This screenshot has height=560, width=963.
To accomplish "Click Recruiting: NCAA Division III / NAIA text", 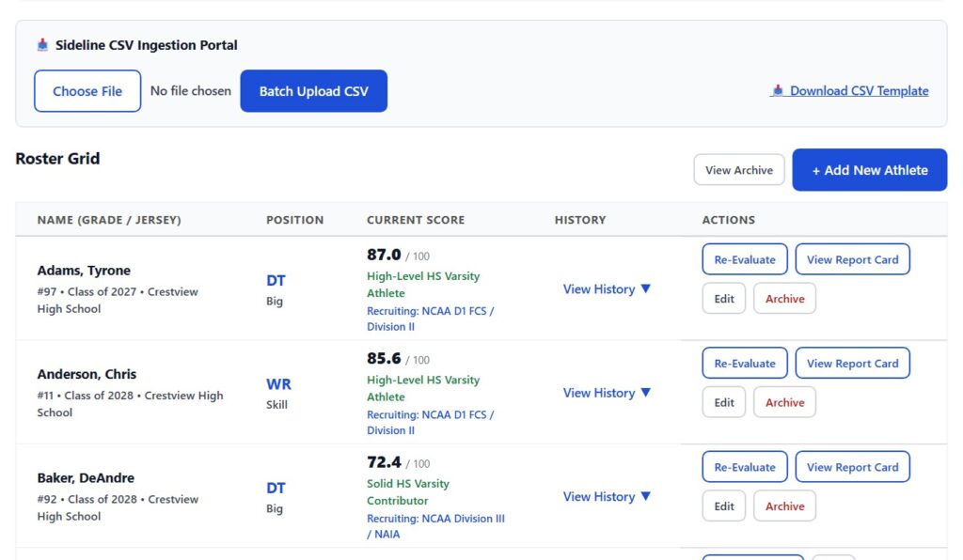I will [x=435, y=526].
